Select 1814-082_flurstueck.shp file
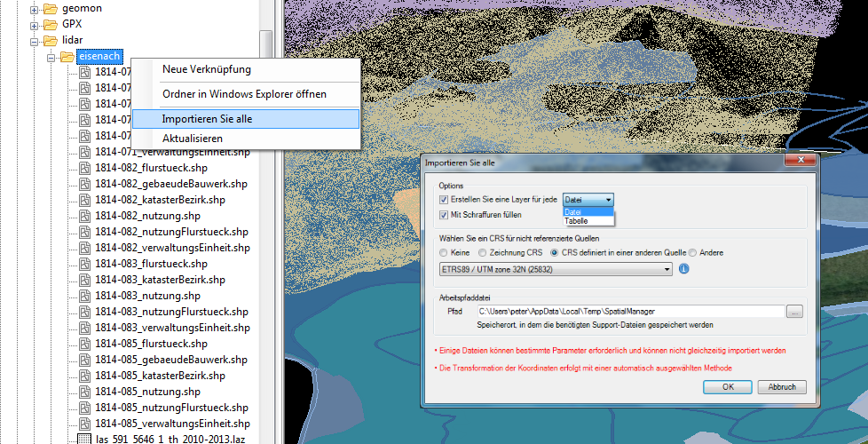868x444 pixels. (x=151, y=168)
